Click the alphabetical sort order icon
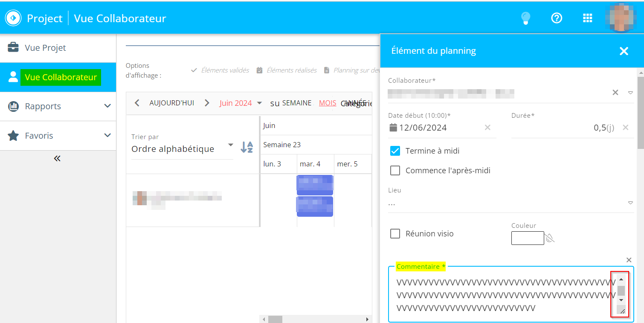 coord(247,147)
